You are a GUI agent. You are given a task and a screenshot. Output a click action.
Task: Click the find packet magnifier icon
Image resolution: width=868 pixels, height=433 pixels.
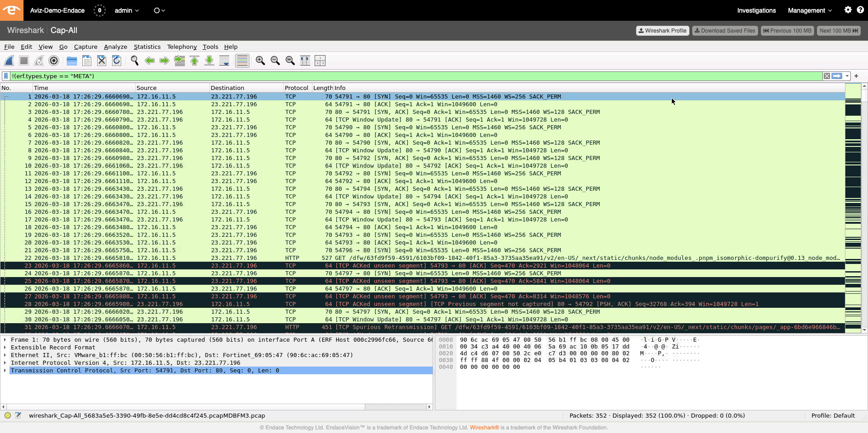tap(135, 61)
